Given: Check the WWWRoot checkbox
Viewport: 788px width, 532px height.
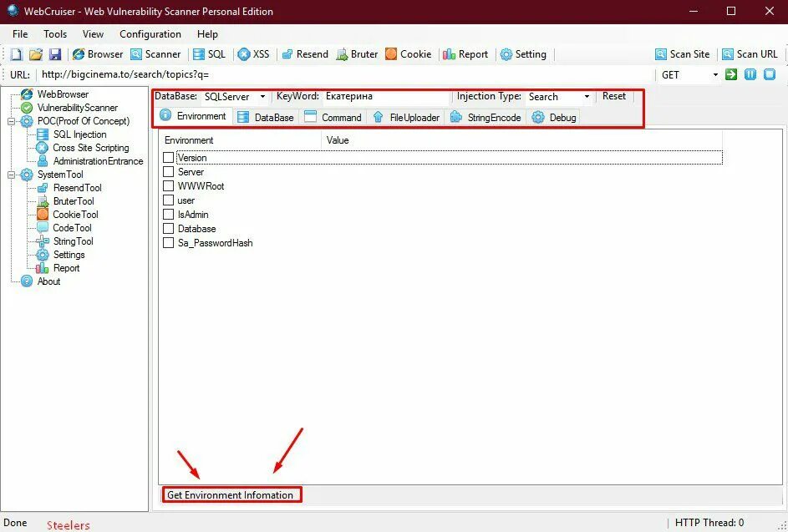Looking at the screenshot, I should click(x=168, y=186).
